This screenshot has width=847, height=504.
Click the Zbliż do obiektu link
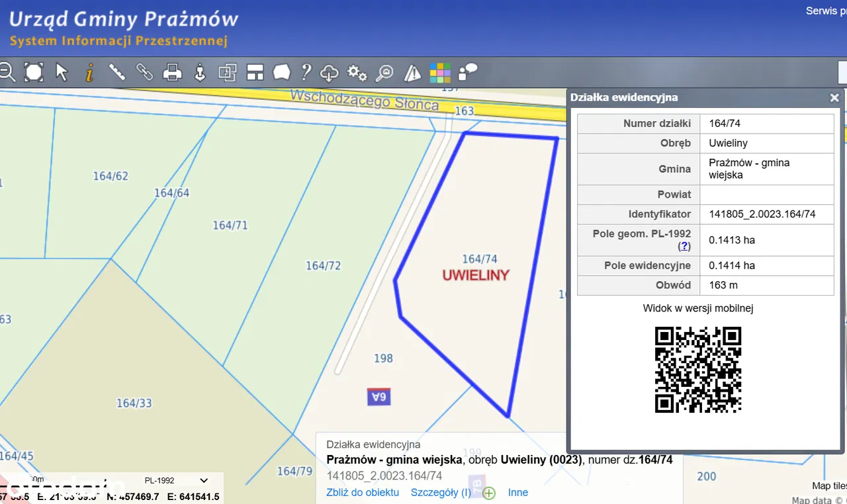(x=363, y=492)
